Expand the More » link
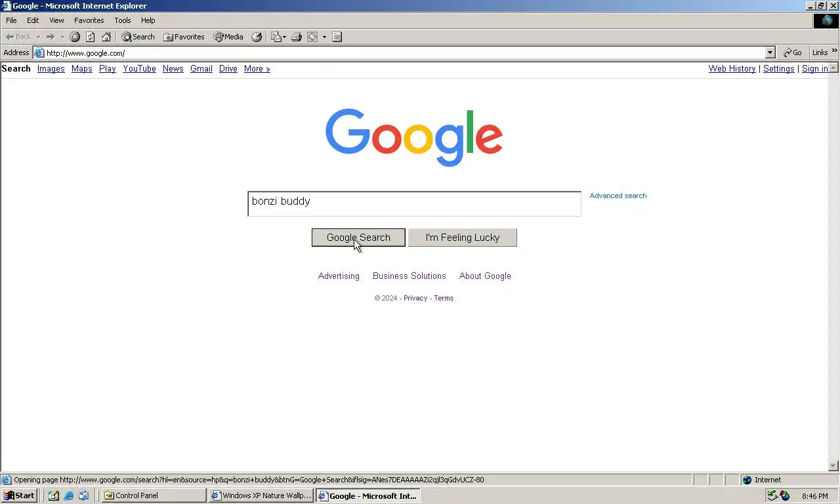 [x=257, y=68]
